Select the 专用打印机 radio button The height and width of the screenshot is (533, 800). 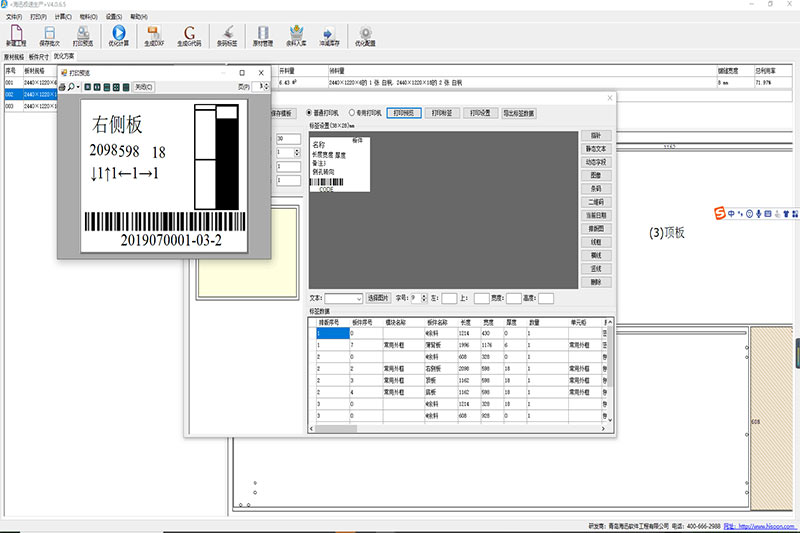point(351,113)
